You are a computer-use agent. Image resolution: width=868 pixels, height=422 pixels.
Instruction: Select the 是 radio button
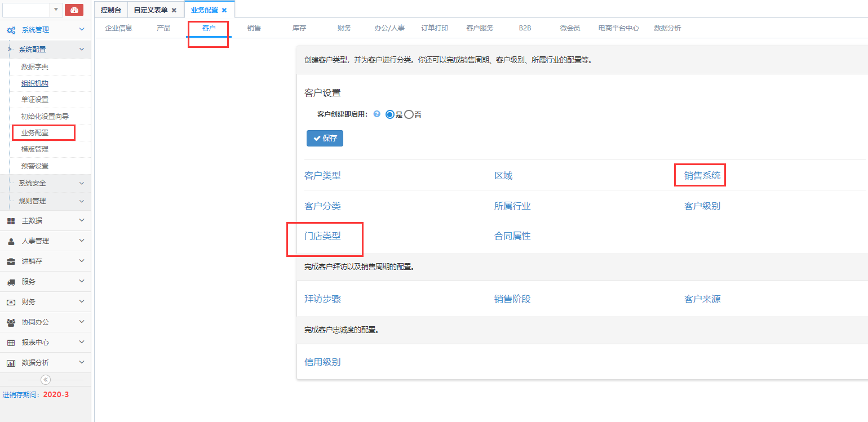click(x=390, y=114)
